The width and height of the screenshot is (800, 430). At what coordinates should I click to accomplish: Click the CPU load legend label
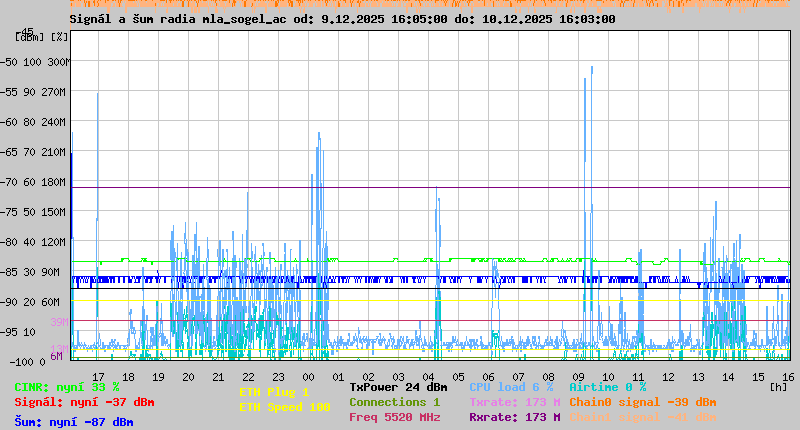click(511, 387)
